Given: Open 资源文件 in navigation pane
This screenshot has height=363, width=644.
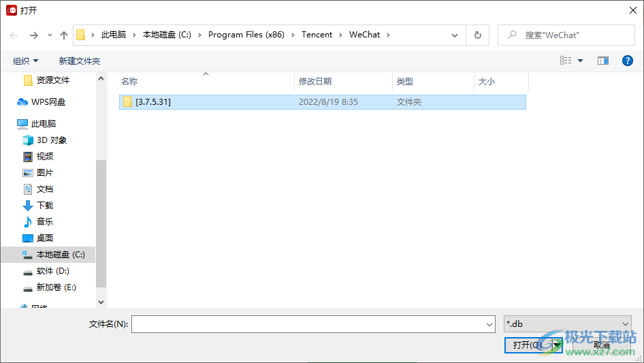Looking at the screenshot, I should (x=53, y=80).
